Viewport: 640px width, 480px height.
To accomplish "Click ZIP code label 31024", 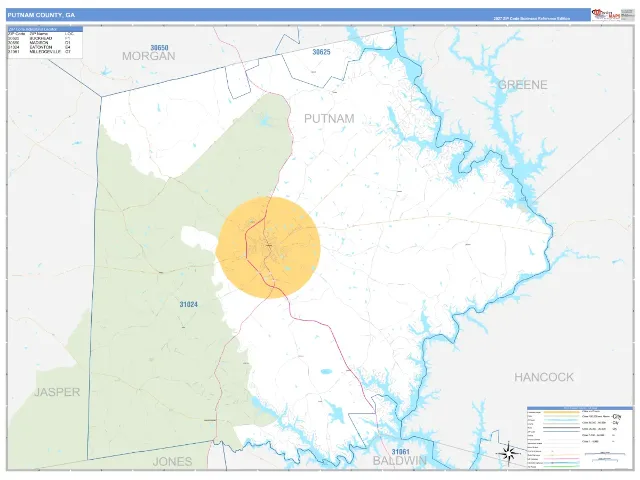I will tap(189, 304).
